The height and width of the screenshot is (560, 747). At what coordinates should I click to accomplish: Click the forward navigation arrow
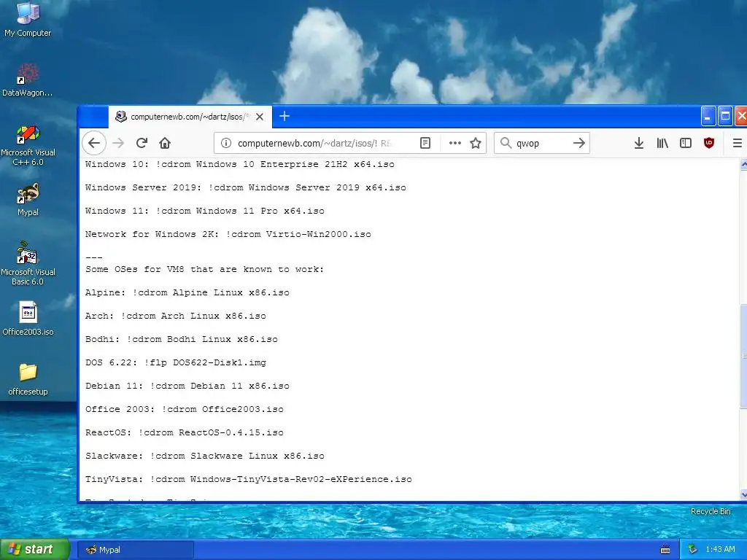(118, 143)
